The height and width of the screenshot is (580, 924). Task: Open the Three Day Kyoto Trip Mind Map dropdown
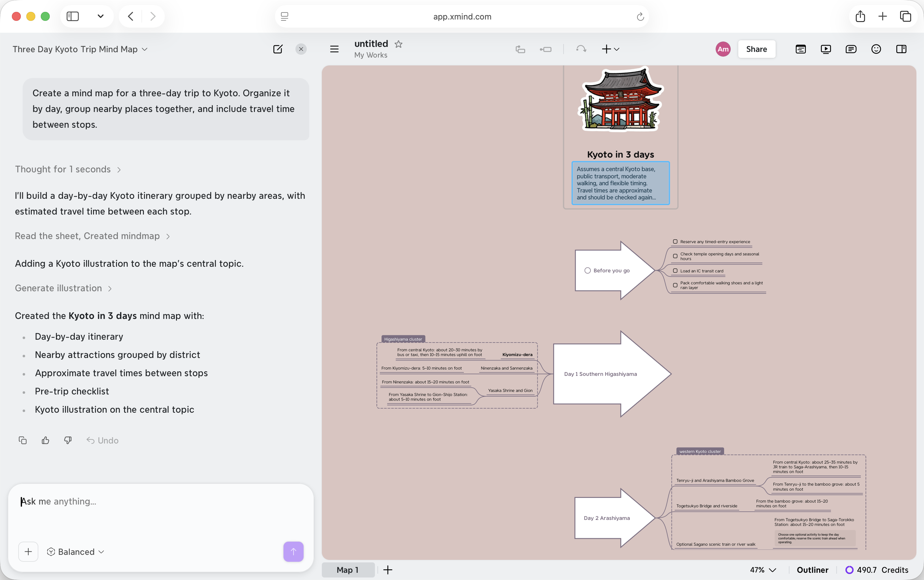point(80,49)
